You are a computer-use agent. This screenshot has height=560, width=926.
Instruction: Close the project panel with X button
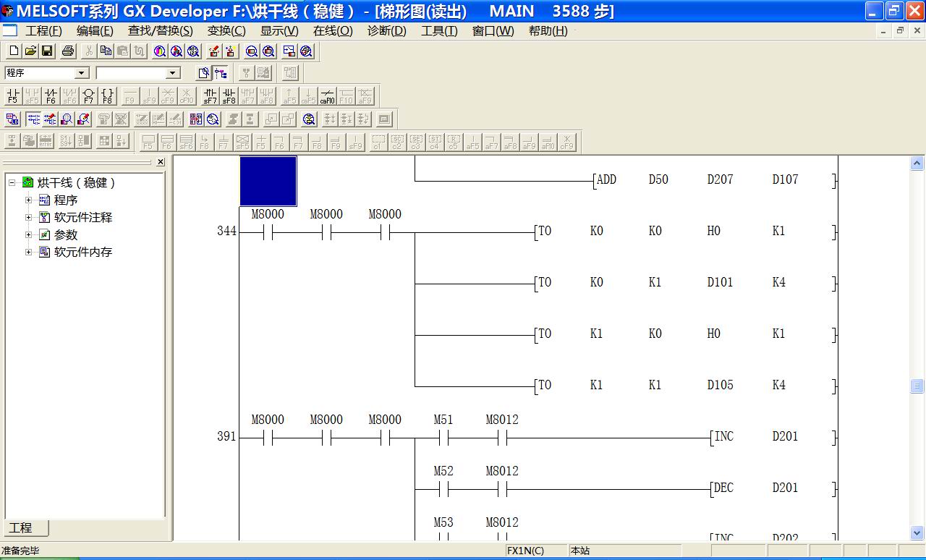(x=161, y=162)
